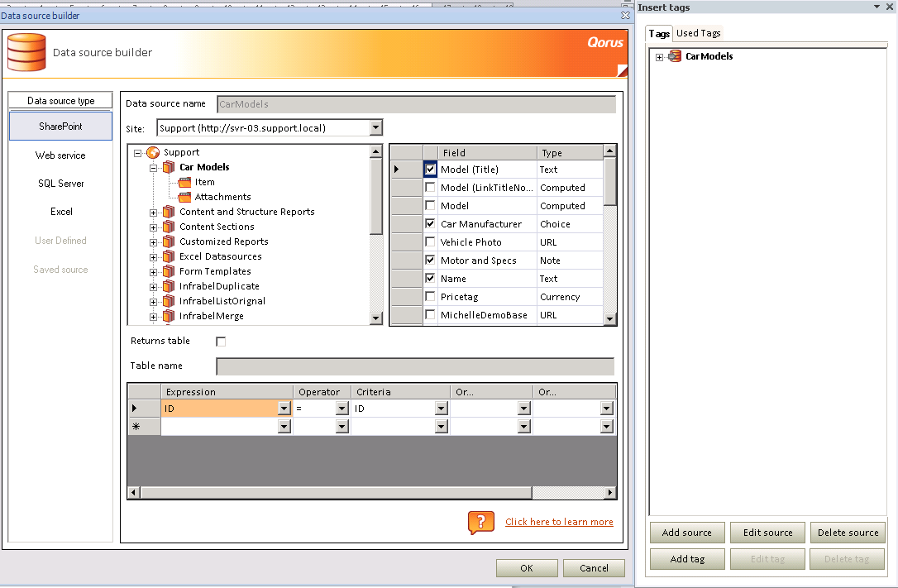Open the Click here to learn more link
Screen dimensions: 898x588
tap(559, 522)
